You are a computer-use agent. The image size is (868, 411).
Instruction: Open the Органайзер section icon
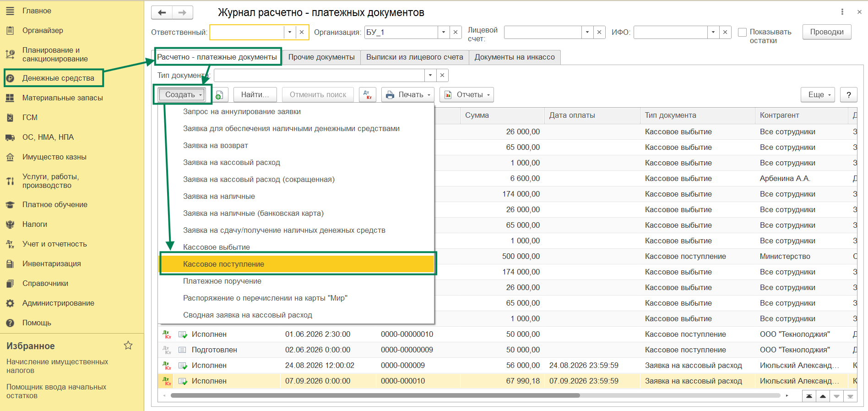(10, 30)
